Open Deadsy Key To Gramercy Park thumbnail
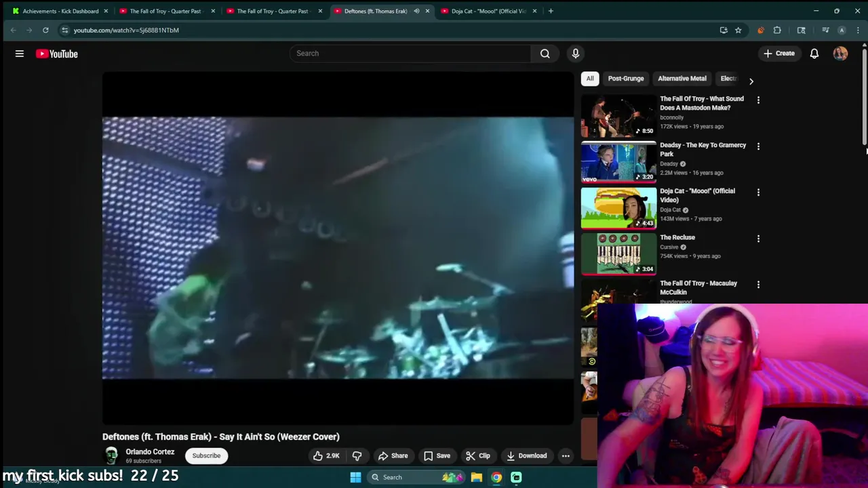The width and height of the screenshot is (868, 488). (618, 161)
